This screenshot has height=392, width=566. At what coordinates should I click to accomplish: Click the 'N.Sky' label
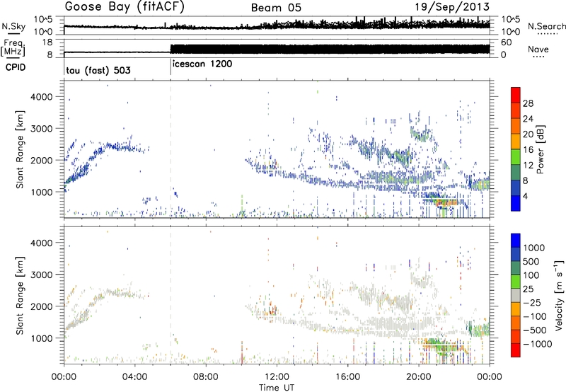13,26
